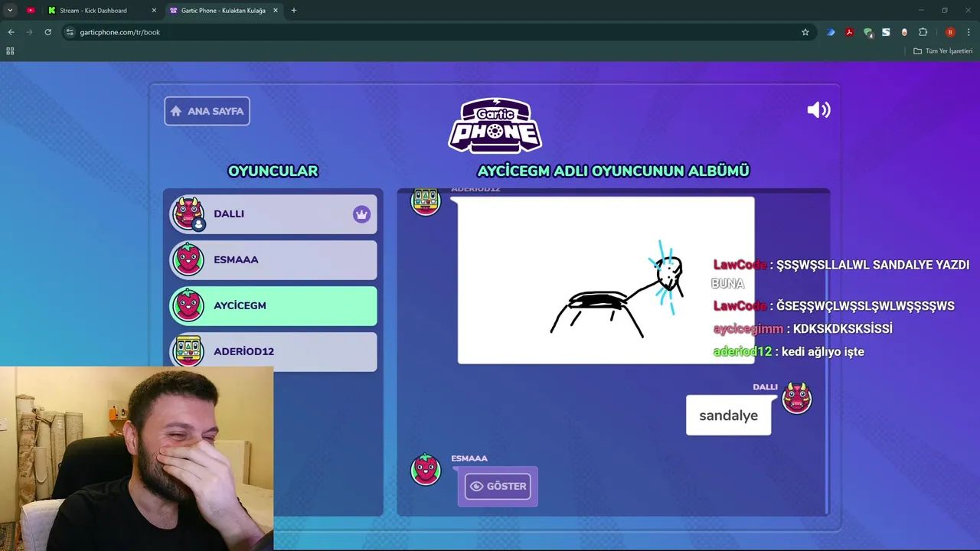980x551 pixels.
Task: Open site information icon in address bar
Action: coord(70,32)
